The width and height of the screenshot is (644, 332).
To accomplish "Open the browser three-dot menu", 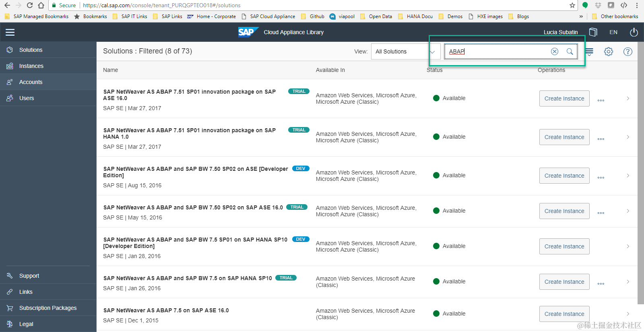I will point(637,5).
